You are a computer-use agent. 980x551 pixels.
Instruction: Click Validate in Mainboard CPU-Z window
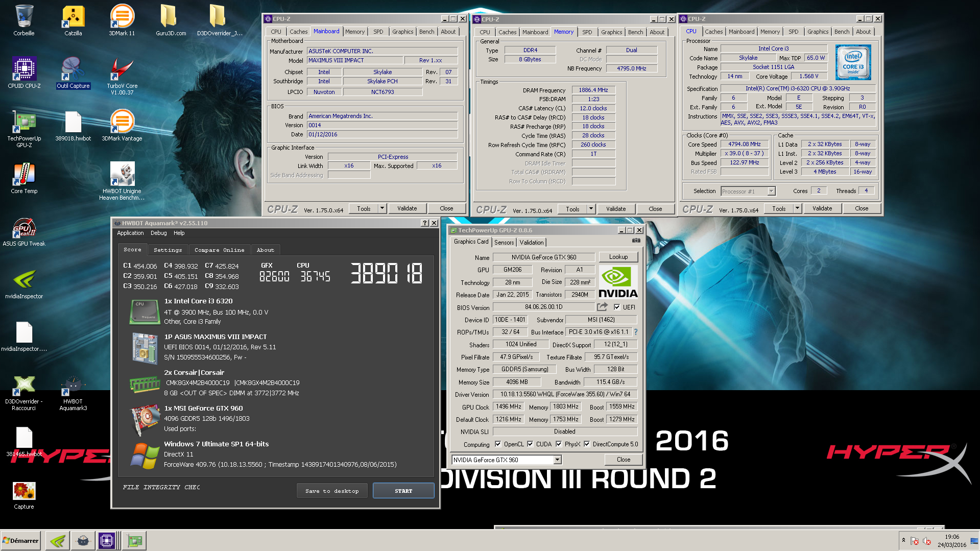(407, 208)
